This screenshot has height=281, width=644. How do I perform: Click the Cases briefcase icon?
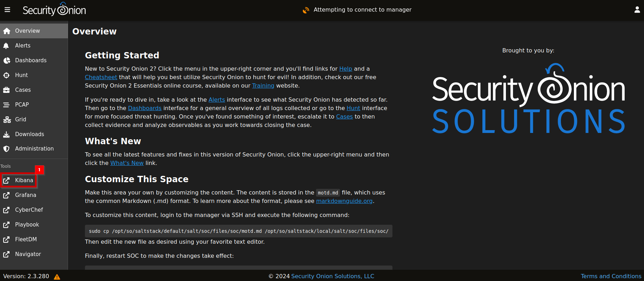pyautogui.click(x=6, y=90)
